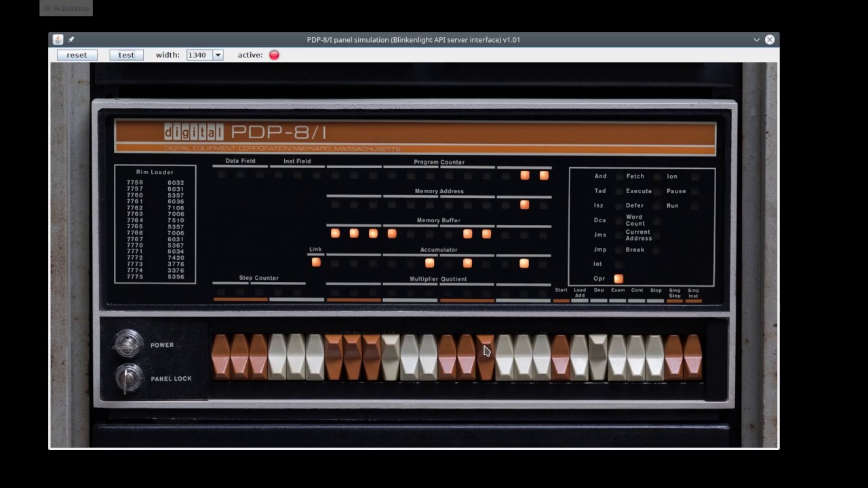Flip switch register bit 5 switch
The width and height of the screenshot is (868, 488).
pyautogui.click(x=429, y=357)
